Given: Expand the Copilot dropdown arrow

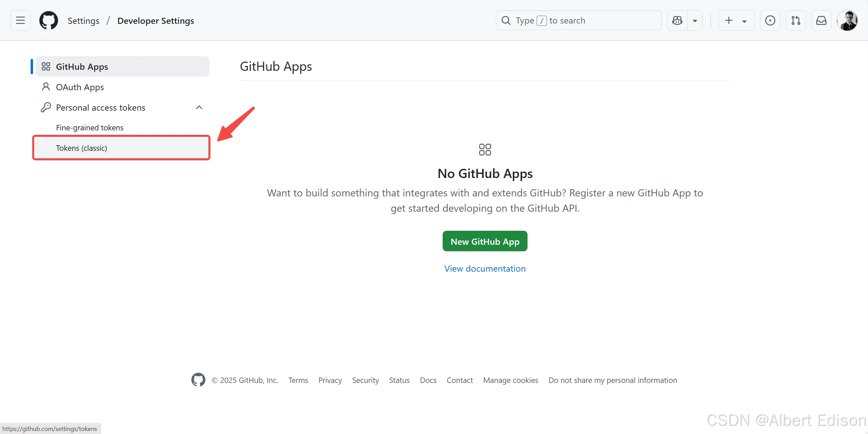Looking at the screenshot, I should click(x=695, y=20).
